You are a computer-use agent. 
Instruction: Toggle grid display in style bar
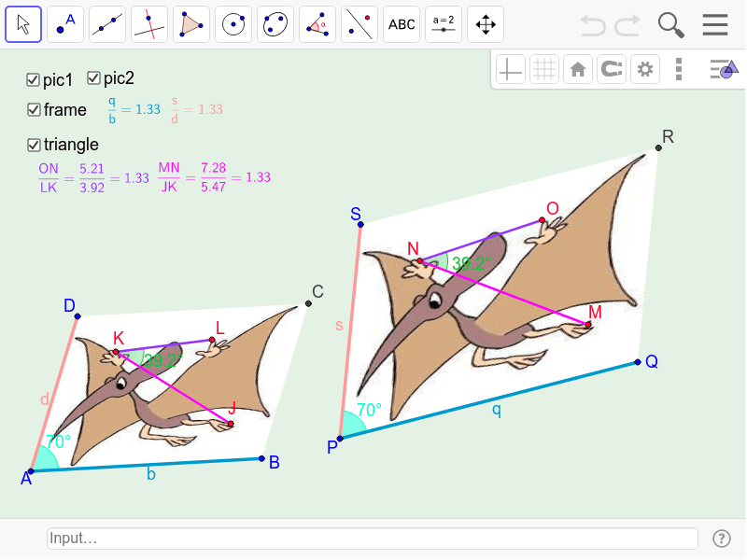point(544,69)
